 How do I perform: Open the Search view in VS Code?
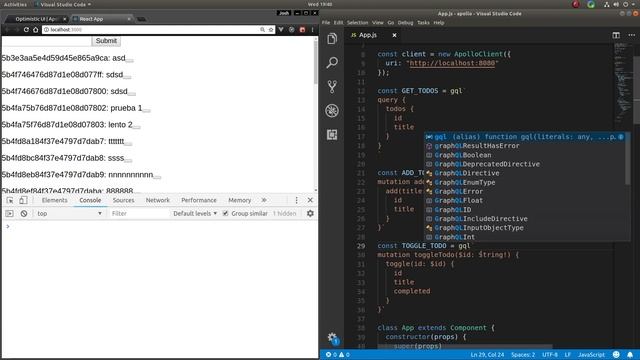pyautogui.click(x=332, y=62)
